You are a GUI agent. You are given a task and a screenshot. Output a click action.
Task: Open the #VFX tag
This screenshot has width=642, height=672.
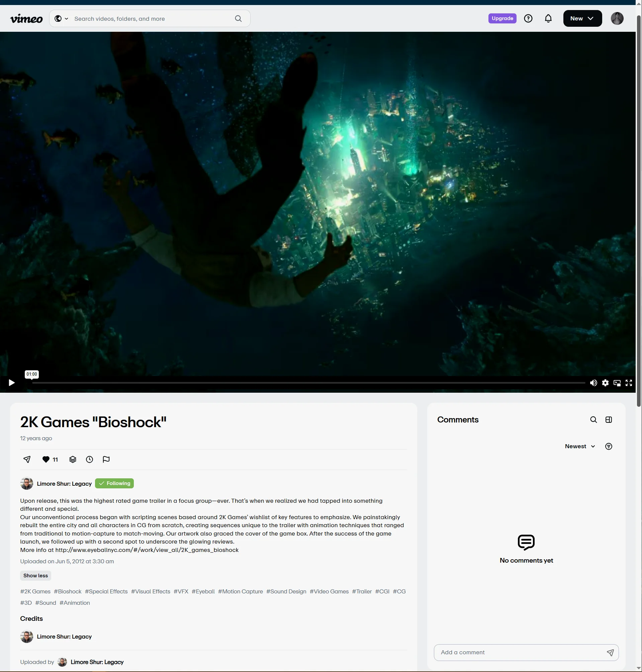[x=181, y=591]
